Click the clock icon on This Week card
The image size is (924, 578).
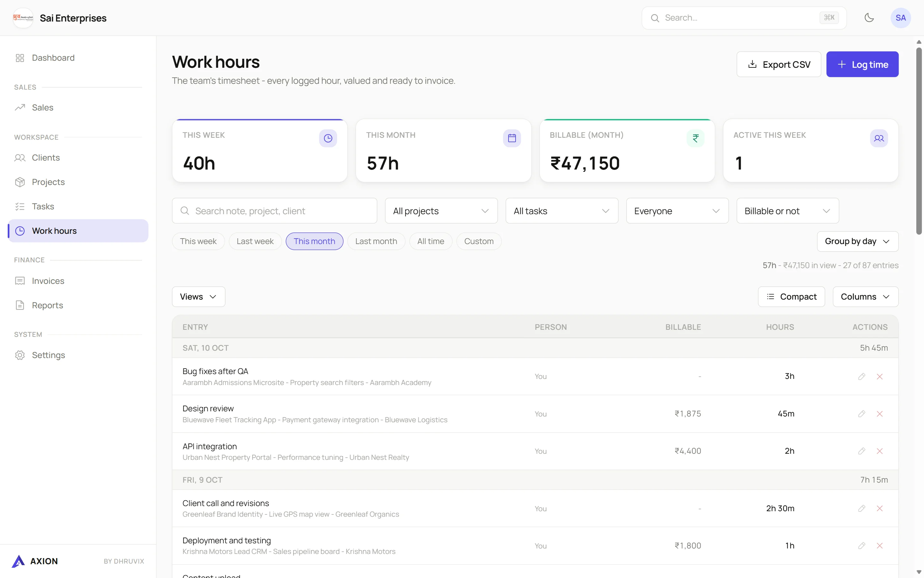coord(328,138)
